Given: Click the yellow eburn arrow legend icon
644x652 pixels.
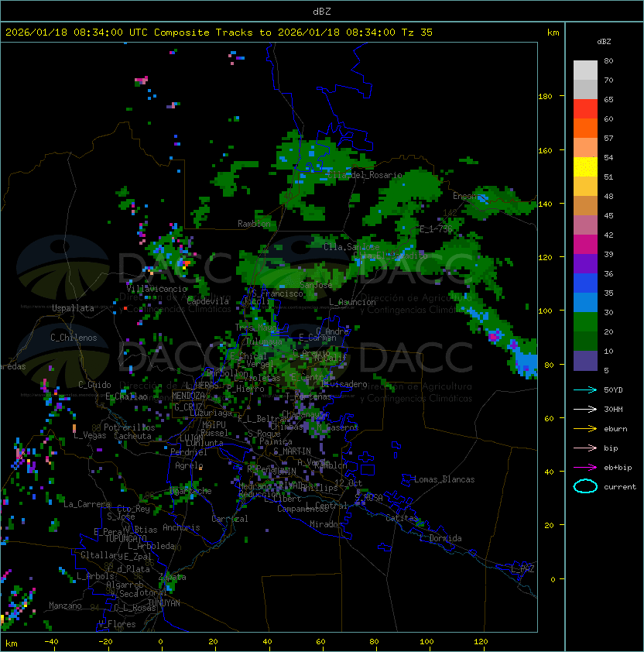Looking at the screenshot, I should pos(585,428).
